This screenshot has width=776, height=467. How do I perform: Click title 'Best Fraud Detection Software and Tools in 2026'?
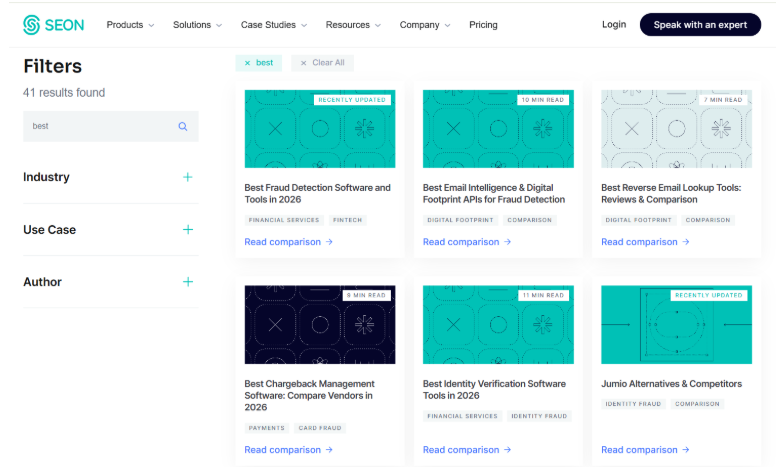click(317, 193)
